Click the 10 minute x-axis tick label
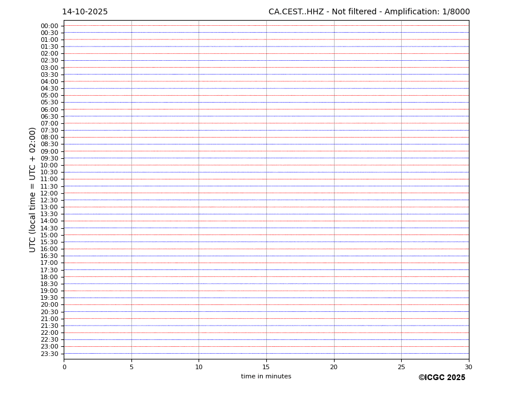The image size is (532, 399). pyautogui.click(x=199, y=367)
